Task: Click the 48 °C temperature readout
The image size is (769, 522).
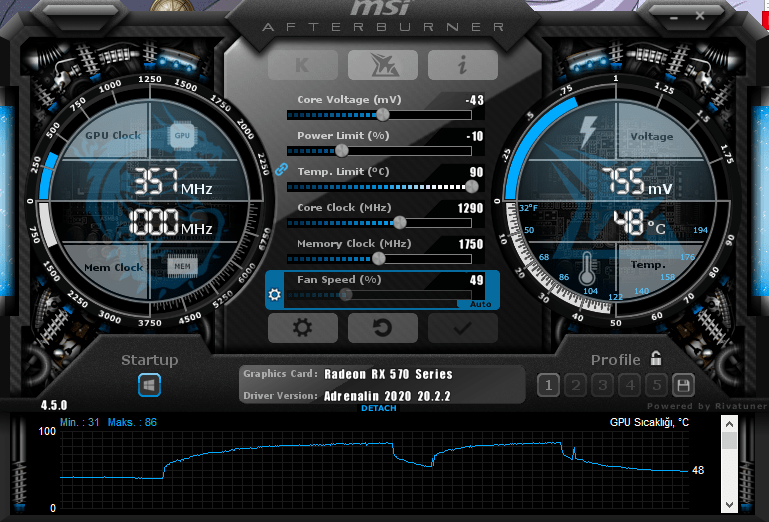Action: (639, 223)
